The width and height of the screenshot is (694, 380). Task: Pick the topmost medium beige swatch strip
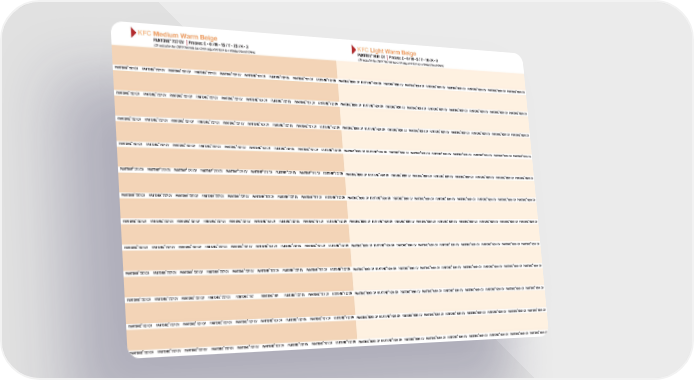point(224,58)
